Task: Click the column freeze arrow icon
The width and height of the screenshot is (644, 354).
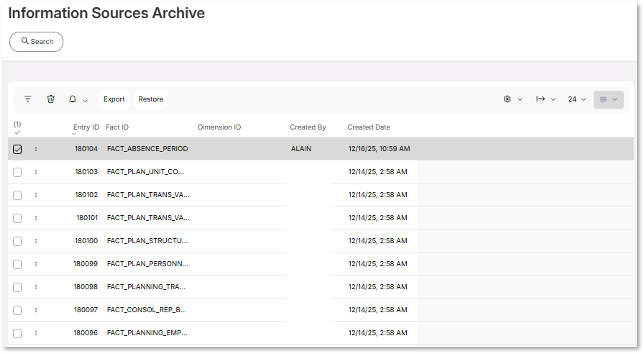Action: click(540, 99)
